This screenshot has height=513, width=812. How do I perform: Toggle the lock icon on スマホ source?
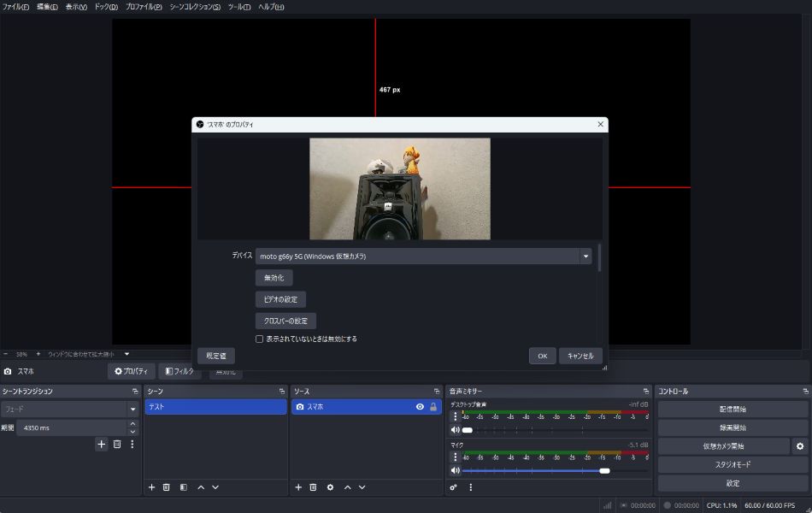(x=433, y=407)
